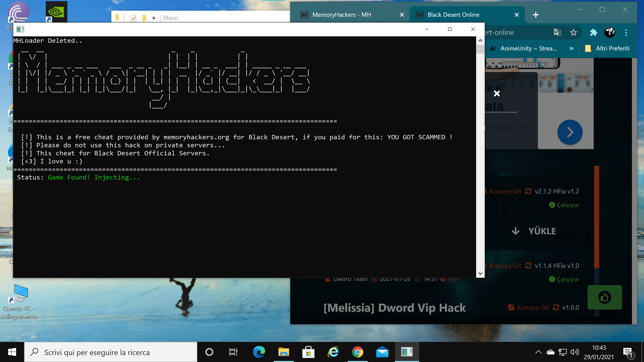The height and width of the screenshot is (362, 644).
Task: Close the MemoryHackers - MH tab
Action: (x=402, y=15)
